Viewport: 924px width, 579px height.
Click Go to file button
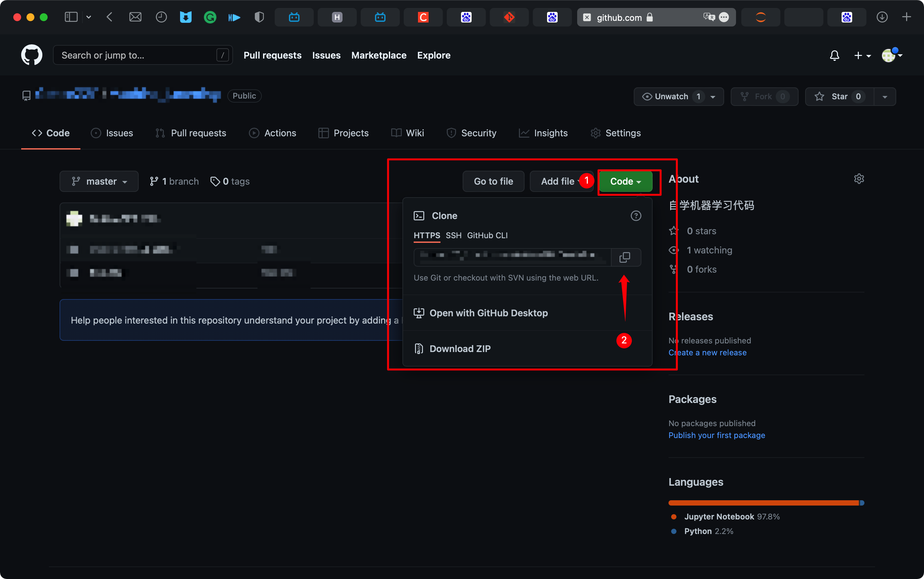click(x=493, y=181)
